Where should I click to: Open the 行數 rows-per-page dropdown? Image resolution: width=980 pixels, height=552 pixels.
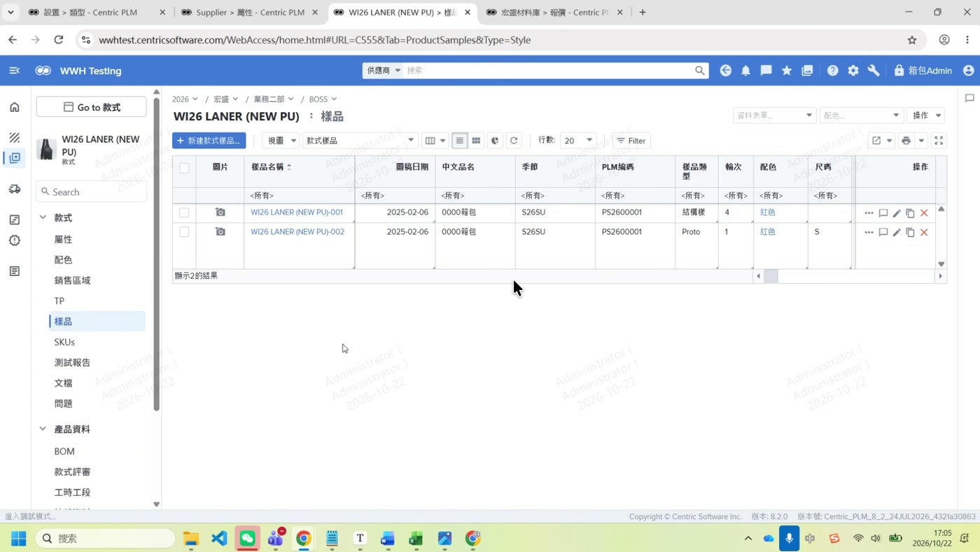click(578, 141)
